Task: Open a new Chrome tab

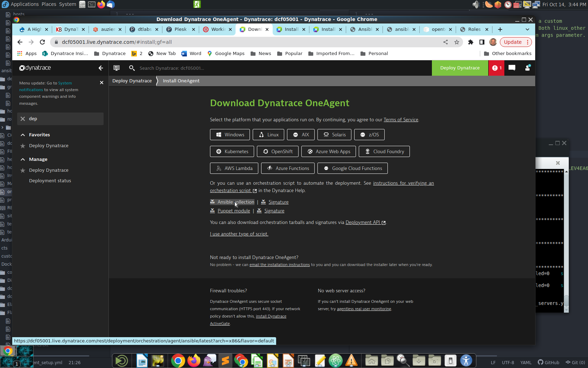Action: pyautogui.click(x=500, y=29)
